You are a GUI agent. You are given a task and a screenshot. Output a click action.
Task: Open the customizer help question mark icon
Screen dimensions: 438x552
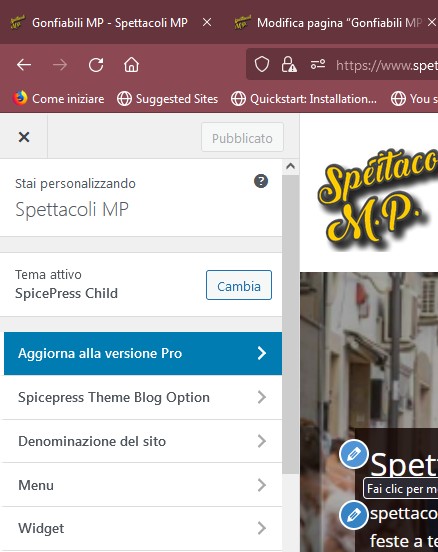tap(261, 181)
